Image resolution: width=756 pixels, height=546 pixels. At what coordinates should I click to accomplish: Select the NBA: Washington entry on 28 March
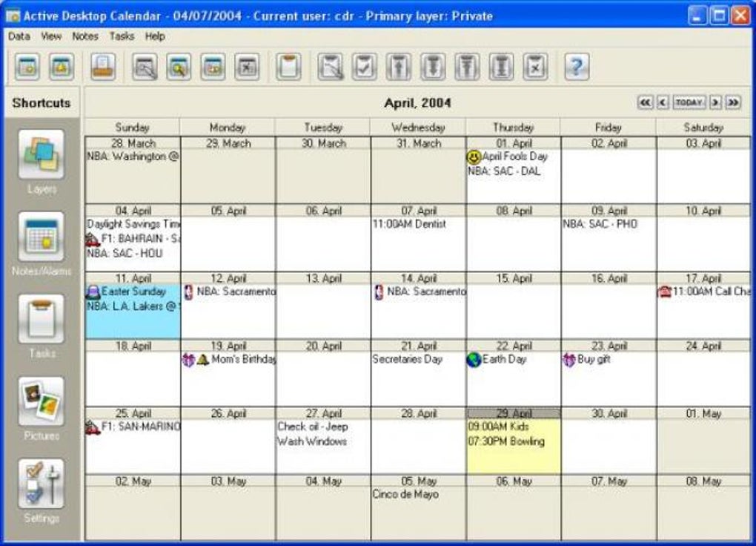[x=133, y=157]
